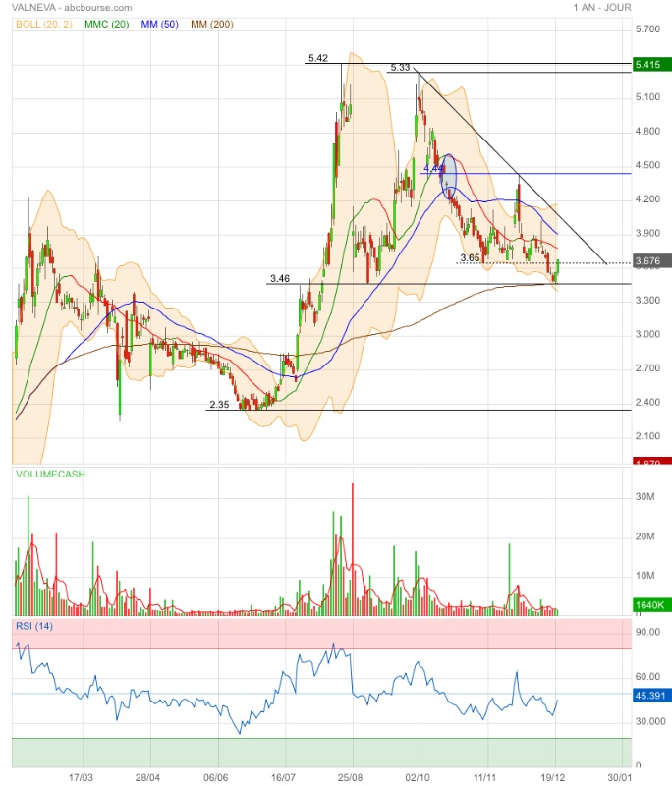Click the 1640K volume value tag
672x786 pixels.
point(651,605)
